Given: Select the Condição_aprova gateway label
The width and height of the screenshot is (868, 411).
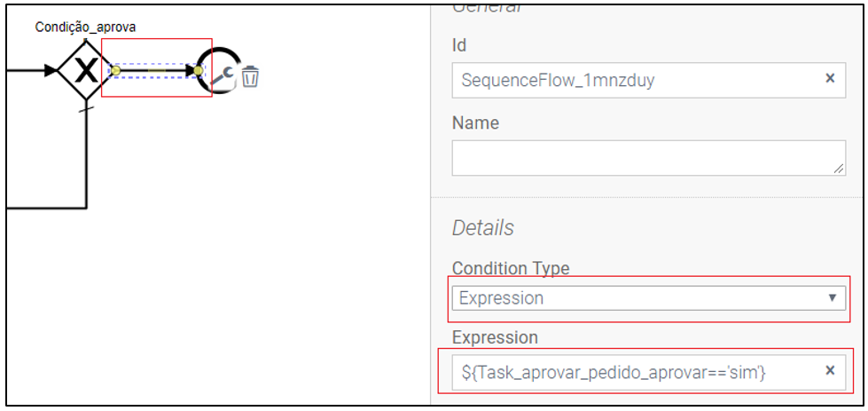Looking at the screenshot, I should pyautogui.click(x=86, y=28).
